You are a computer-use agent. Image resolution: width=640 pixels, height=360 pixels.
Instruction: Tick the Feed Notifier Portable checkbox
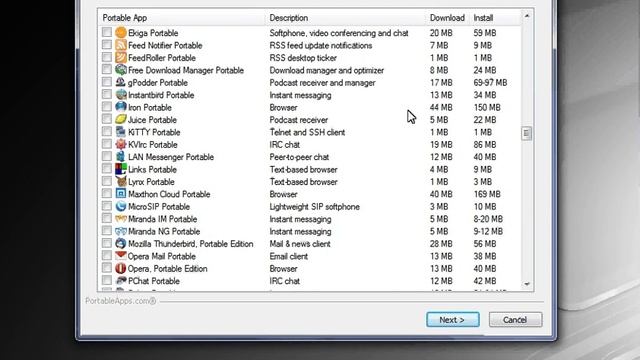107,44
